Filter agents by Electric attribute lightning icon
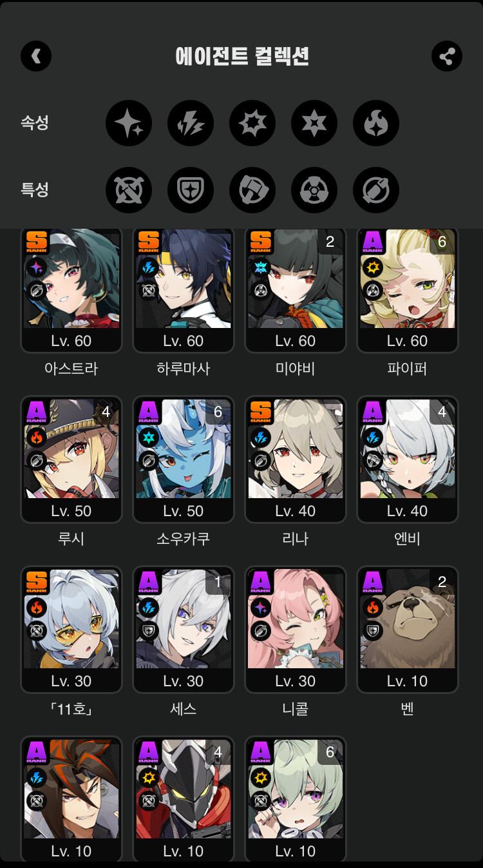This screenshot has width=483, height=868. tap(191, 123)
